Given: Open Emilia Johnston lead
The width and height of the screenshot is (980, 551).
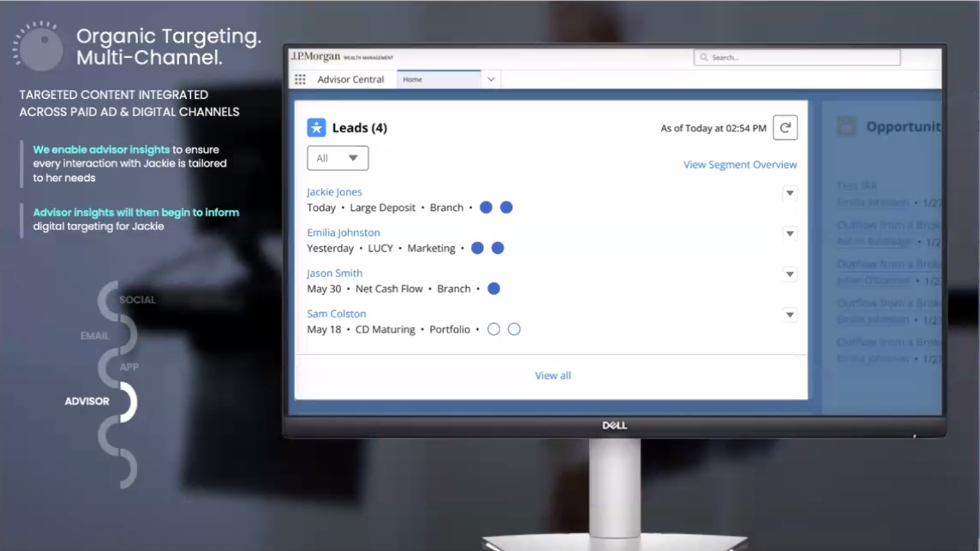Looking at the screenshot, I should [343, 233].
